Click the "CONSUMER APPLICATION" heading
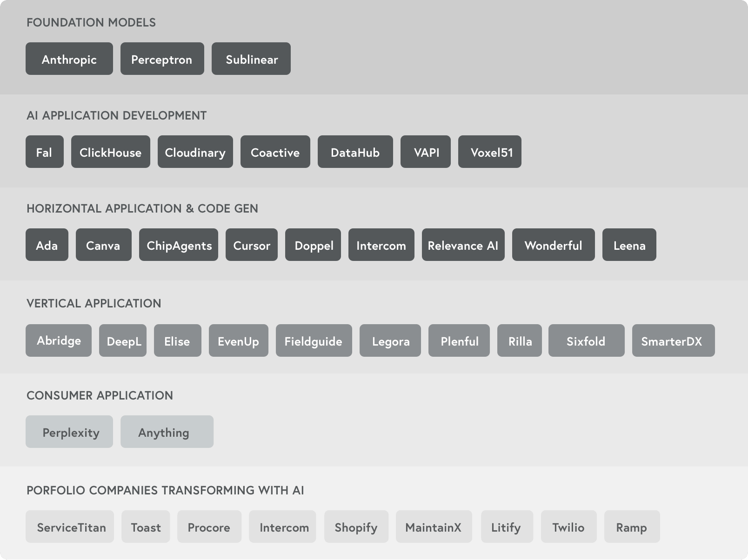The height and width of the screenshot is (560, 748). pyautogui.click(x=100, y=395)
